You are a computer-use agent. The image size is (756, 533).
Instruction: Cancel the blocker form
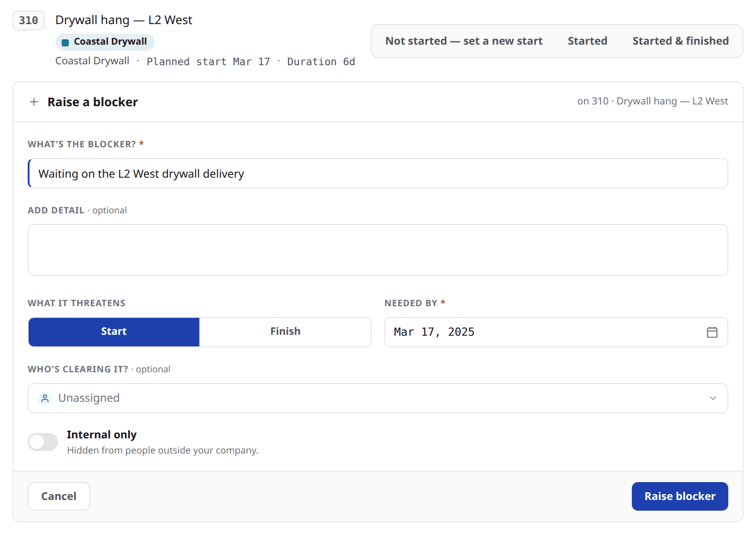tap(59, 496)
